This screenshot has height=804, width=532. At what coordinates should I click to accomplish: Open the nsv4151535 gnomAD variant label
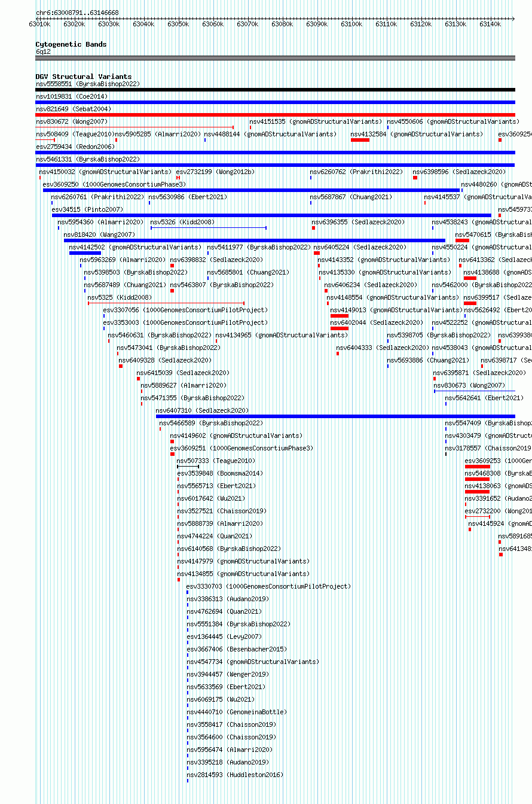[316, 121]
